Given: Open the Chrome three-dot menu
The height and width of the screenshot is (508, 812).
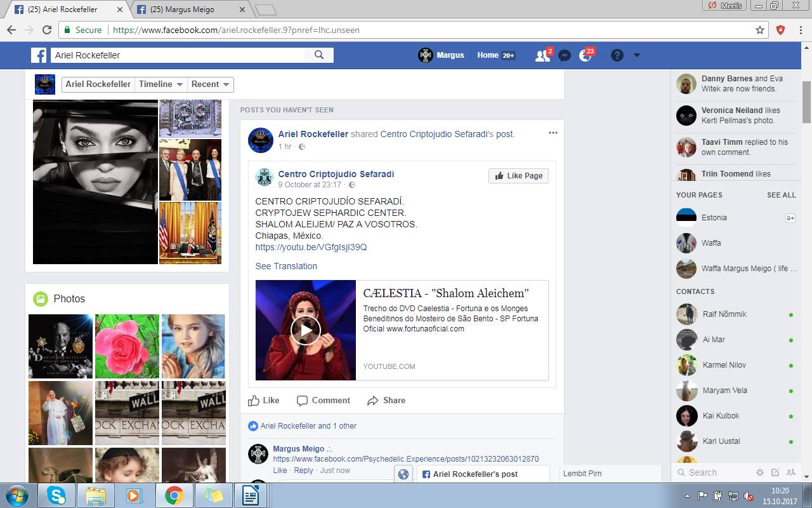Looking at the screenshot, I should coord(801,30).
